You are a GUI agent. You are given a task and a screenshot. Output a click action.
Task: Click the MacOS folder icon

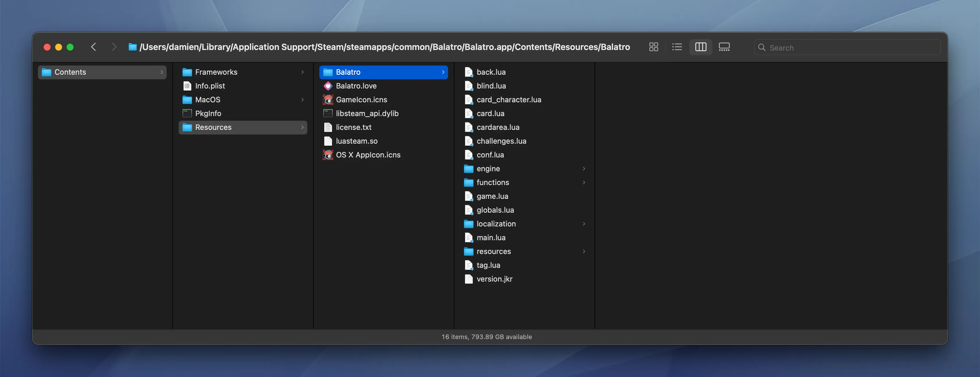coord(187,100)
